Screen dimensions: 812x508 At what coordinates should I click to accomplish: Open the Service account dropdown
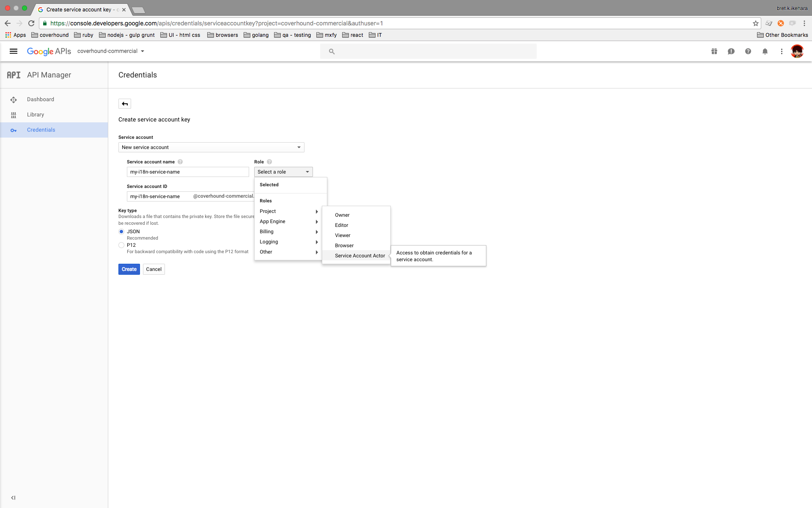pyautogui.click(x=211, y=147)
